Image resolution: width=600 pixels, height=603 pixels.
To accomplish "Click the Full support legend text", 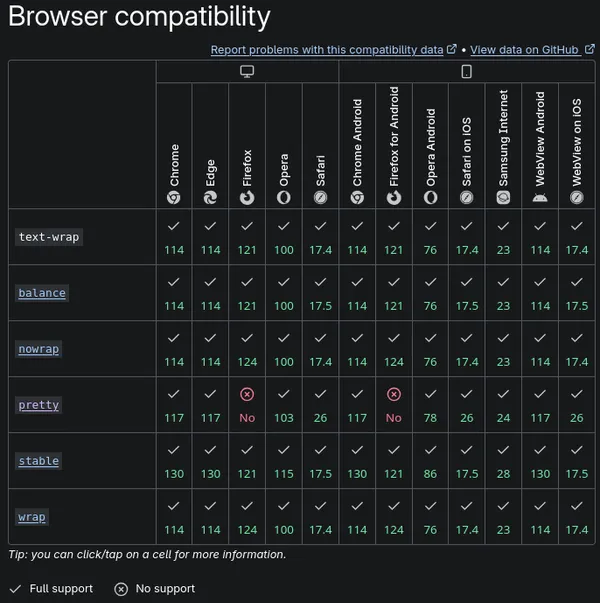I will [x=61, y=589].
